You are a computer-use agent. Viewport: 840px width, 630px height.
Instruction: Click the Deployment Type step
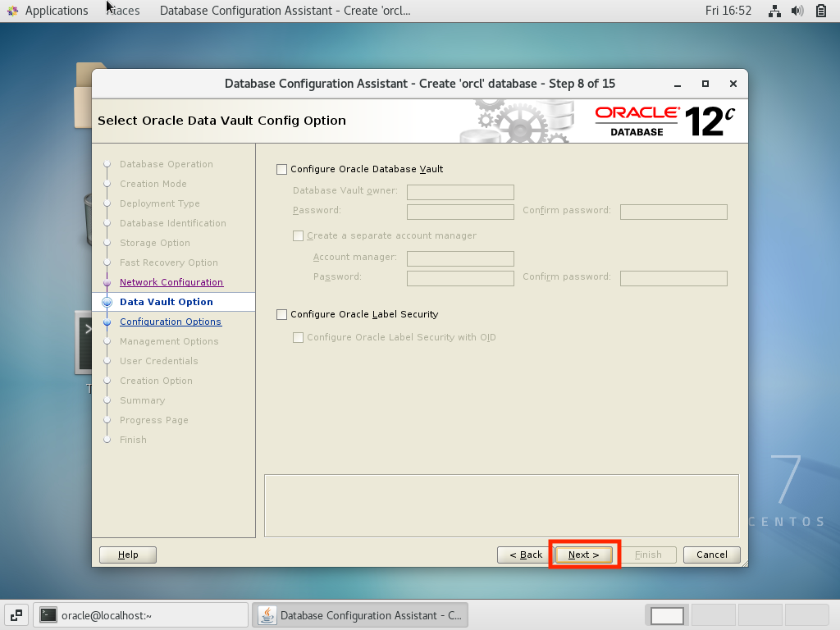160,203
